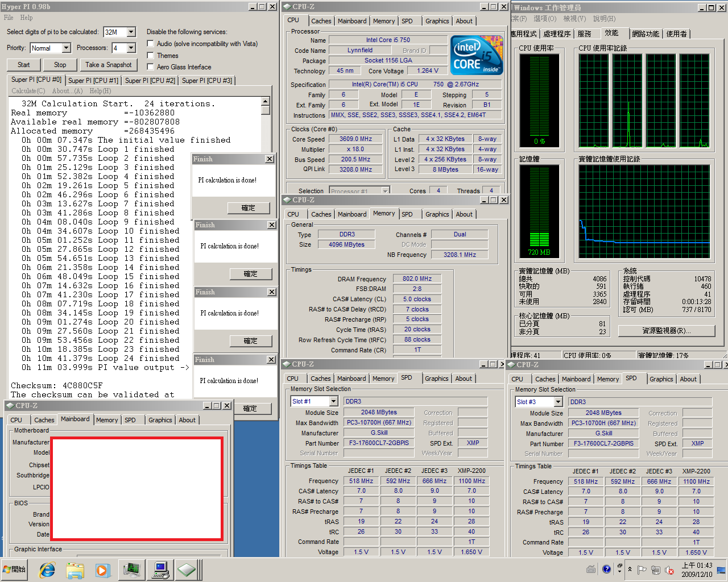The height and width of the screenshot is (582, 728).
Task: Open Internet Explorer from the taskbar
Action: [x=47, y=569]
